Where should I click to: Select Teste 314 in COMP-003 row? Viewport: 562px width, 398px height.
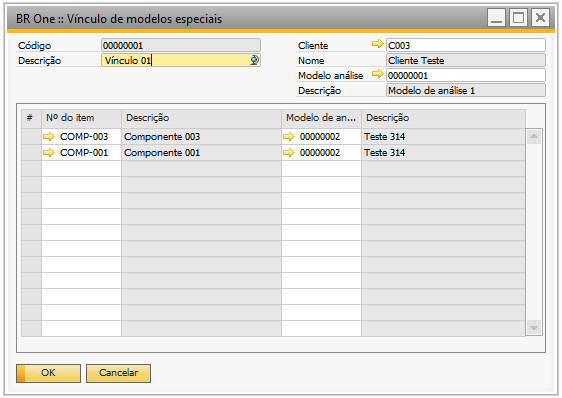coord(443,137)
